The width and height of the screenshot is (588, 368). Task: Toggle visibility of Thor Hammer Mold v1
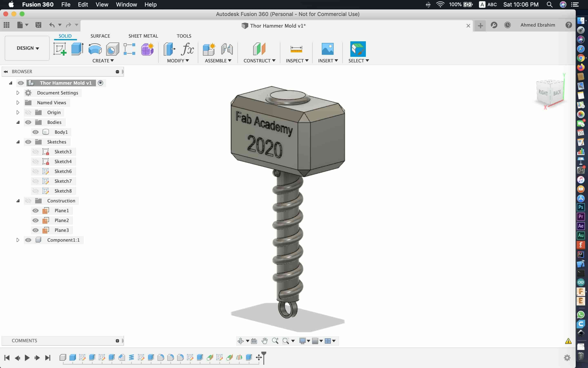tap(21, 83)
